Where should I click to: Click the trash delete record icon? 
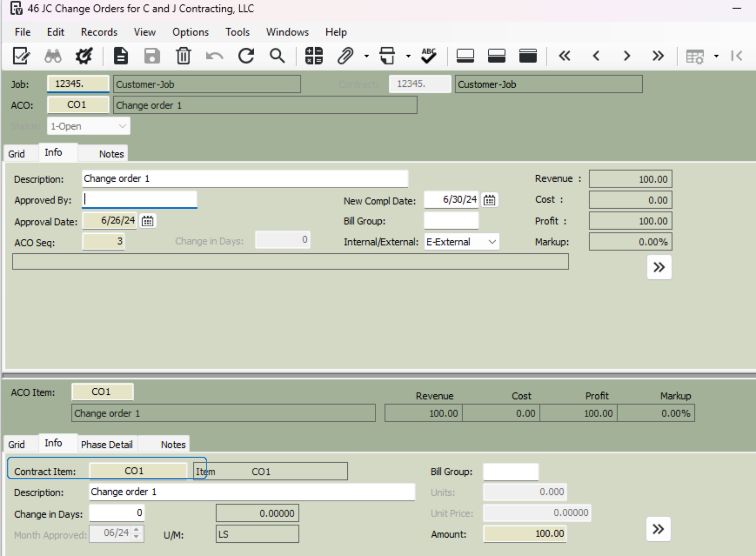(183, 56)
